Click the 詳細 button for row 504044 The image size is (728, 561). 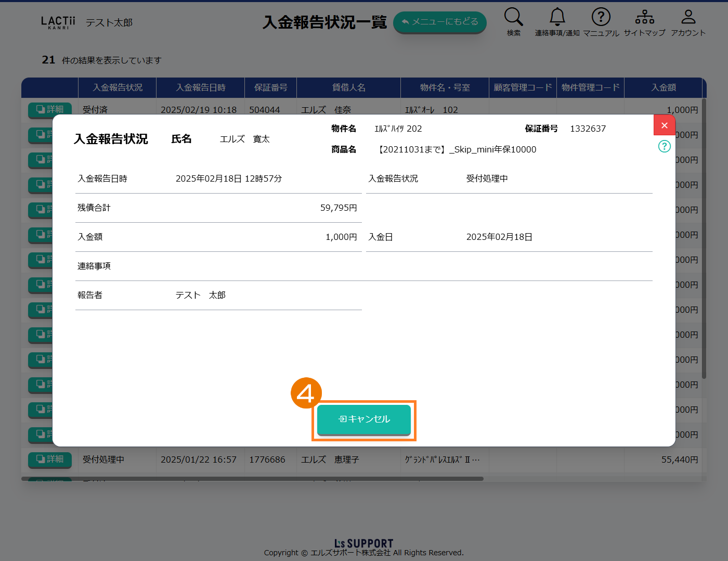50,109
